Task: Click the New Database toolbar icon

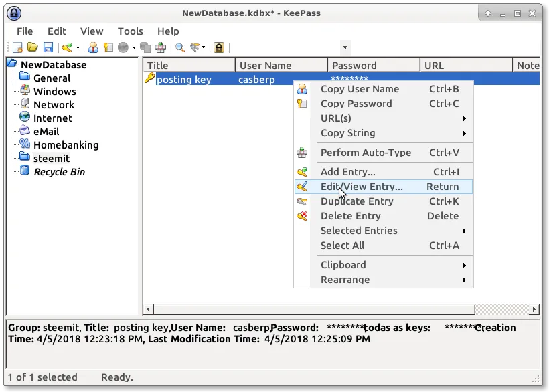Action: (x=18, y=47)
